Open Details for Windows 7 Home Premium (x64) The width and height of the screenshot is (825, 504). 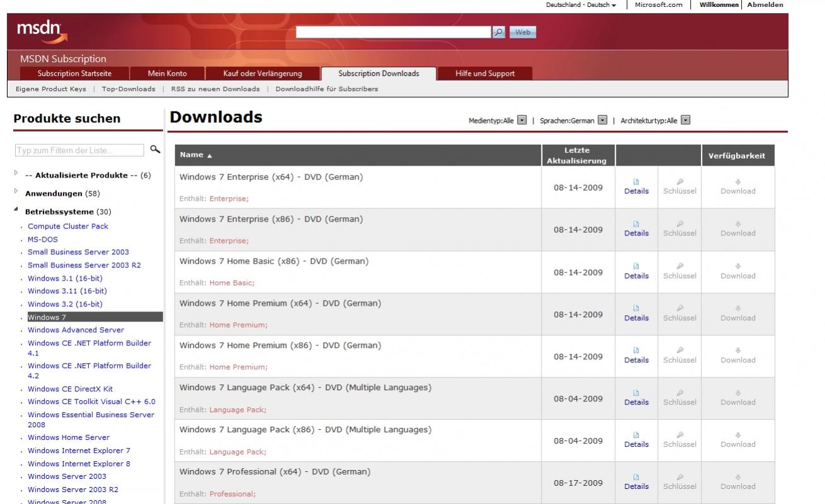[636, 314]
